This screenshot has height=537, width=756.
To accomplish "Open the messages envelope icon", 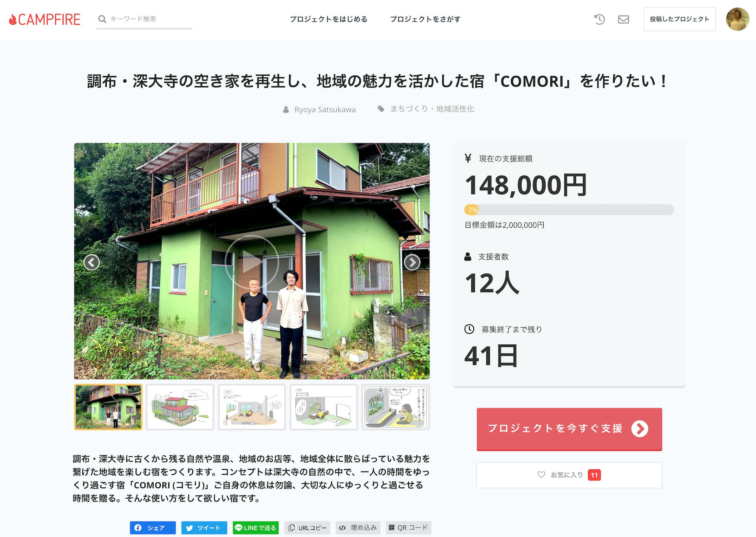I will coord(623,19).
